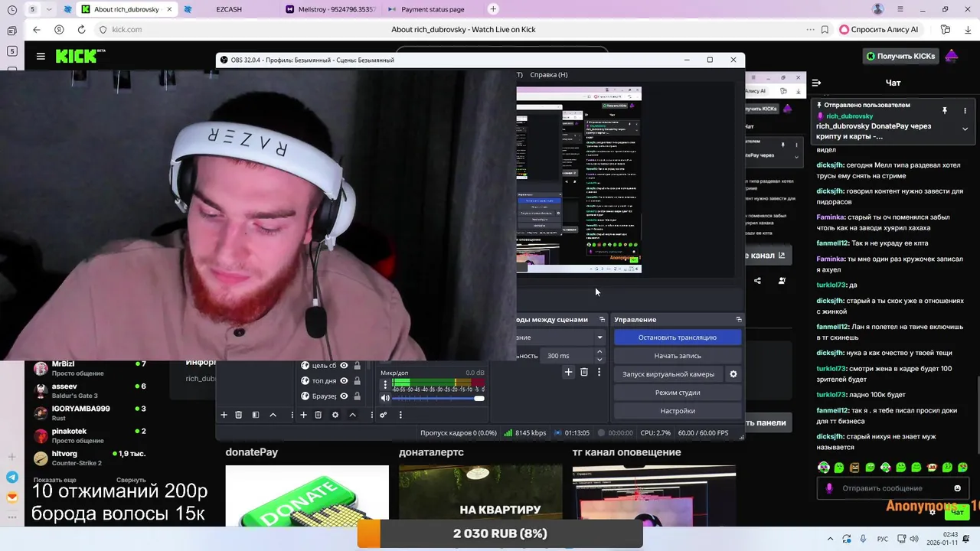Delete selected scene in OBS
This screenshot has height=551, width=980.
pyautogui.click(x=238, y=415)
